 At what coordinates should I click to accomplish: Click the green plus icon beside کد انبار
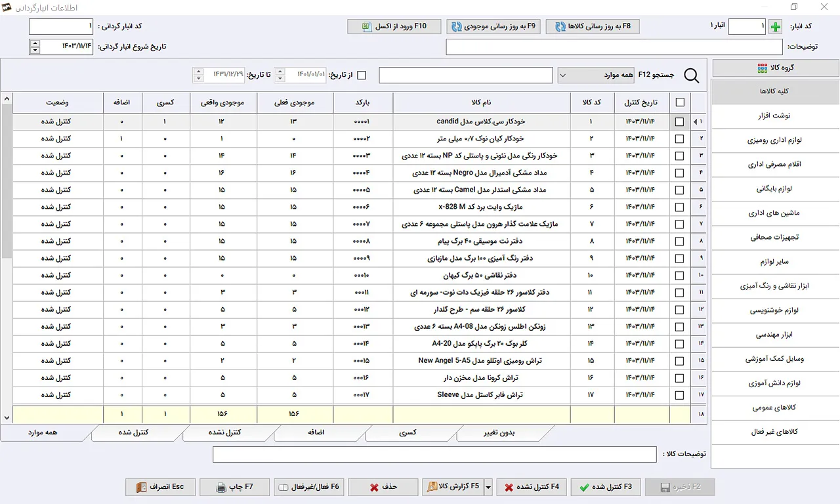coord(776,27)
